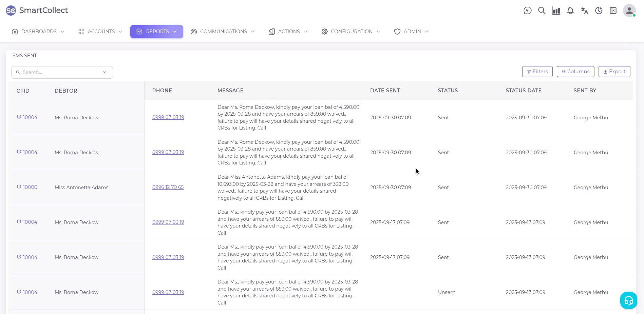Open the notifications bell
The width and height of the screenshot is (644, 314).
click(x=570, y=11)
